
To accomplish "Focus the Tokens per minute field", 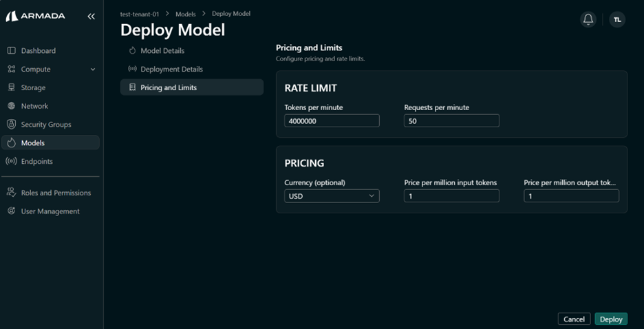I will click(332, 121).
